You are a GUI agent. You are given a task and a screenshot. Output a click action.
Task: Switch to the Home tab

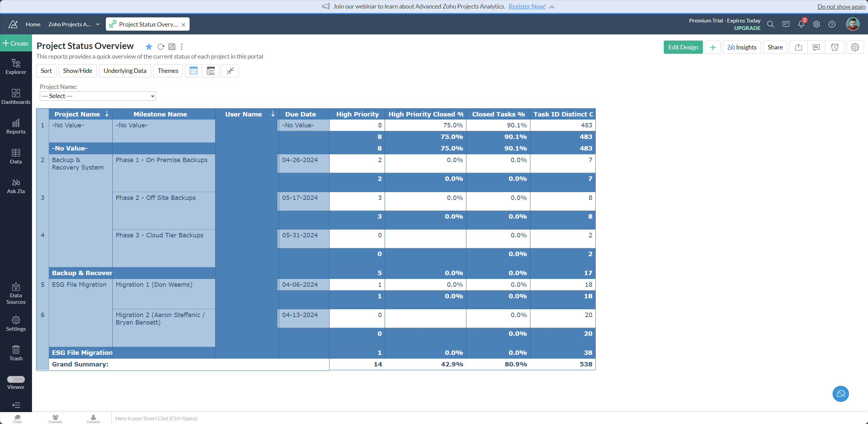click(x=33, y=24)
